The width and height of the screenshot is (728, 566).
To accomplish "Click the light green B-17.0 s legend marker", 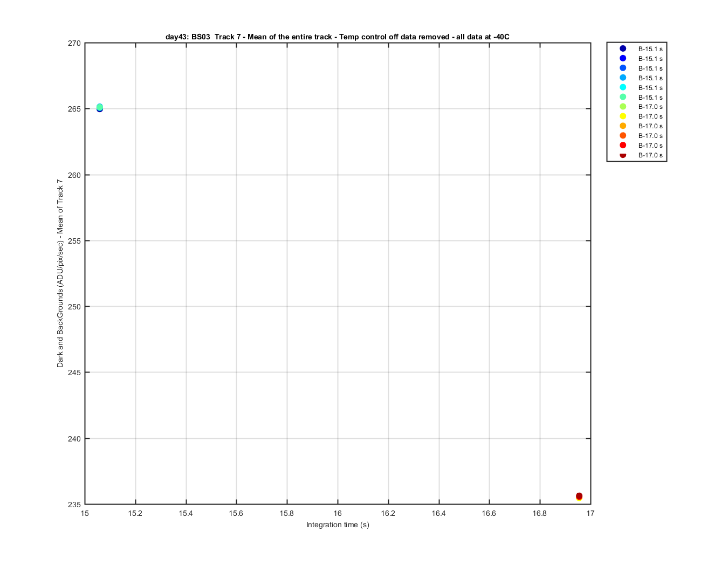I will pyautogui.click(x=623, y=107).
